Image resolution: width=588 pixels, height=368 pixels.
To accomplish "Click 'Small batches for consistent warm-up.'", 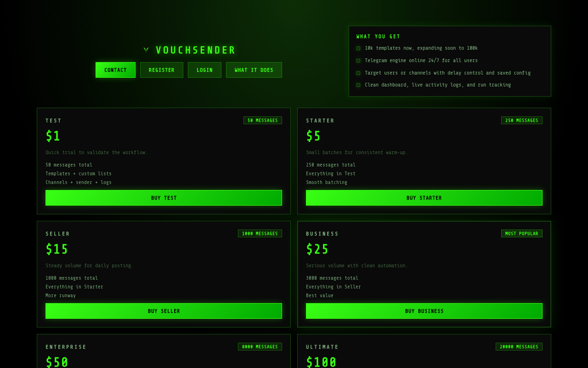I will coord(357,153).
